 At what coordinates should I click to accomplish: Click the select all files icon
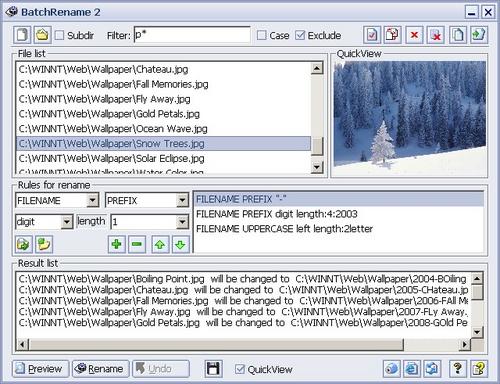(x=372, y=35)
